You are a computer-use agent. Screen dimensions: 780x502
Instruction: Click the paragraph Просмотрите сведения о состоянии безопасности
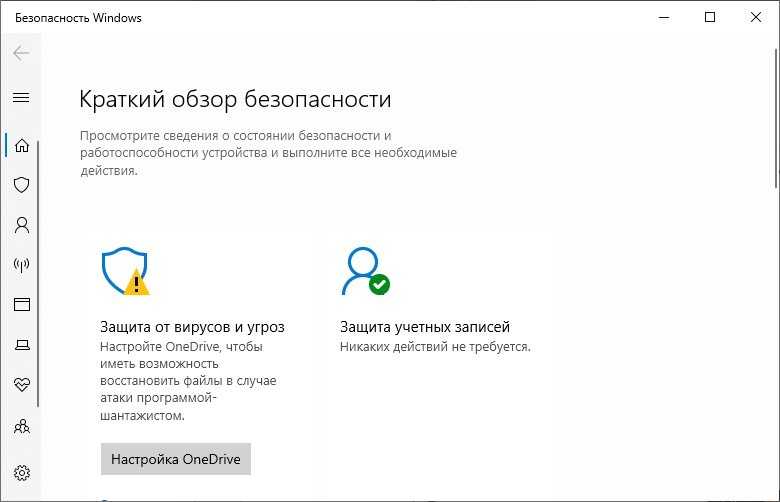[x=268, y=153]
